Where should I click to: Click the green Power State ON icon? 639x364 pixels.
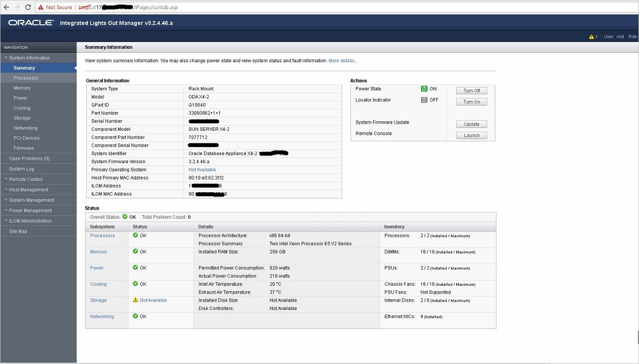[x=424, y=89]
